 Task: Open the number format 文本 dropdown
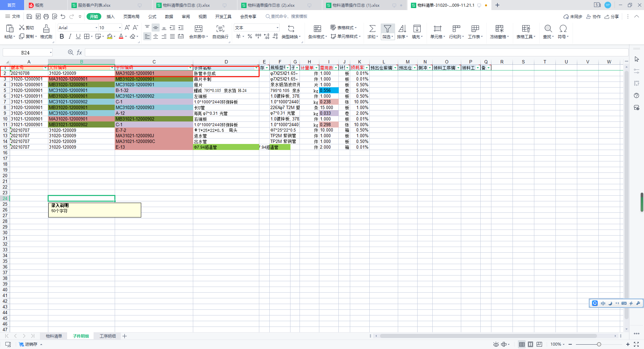coord(277,28)
